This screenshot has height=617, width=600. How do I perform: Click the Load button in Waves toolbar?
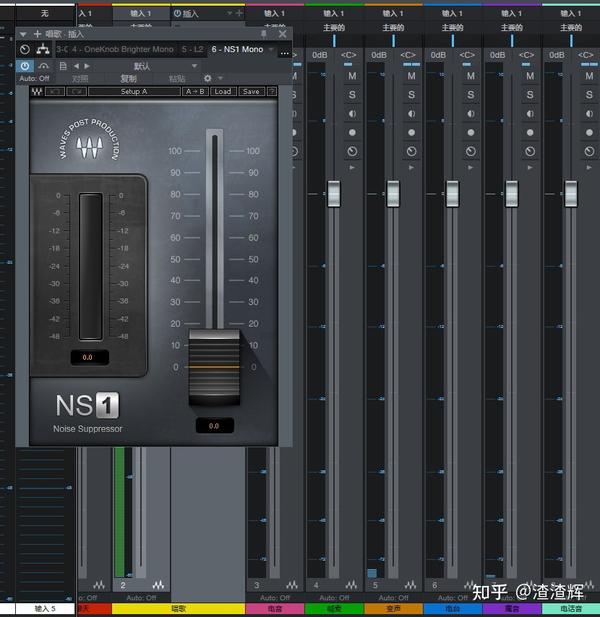pos(222,92)
